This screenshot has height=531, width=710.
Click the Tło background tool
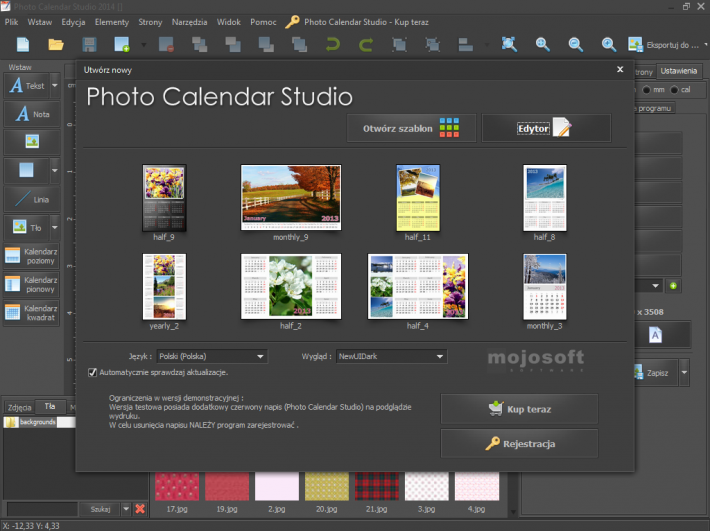(x=27, y=227)
